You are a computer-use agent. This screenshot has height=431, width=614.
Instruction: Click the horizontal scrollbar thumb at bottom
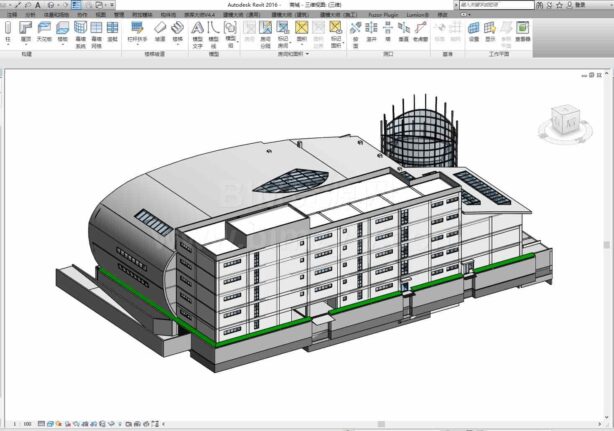point(381,424)
